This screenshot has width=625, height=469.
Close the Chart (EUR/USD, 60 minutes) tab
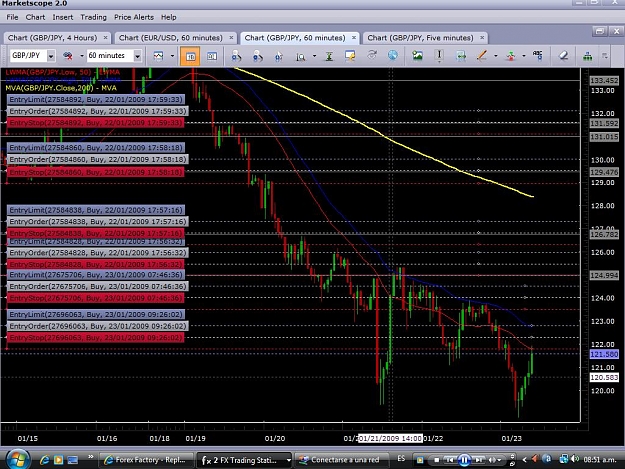pyautogui.click(x=231, y=37)
